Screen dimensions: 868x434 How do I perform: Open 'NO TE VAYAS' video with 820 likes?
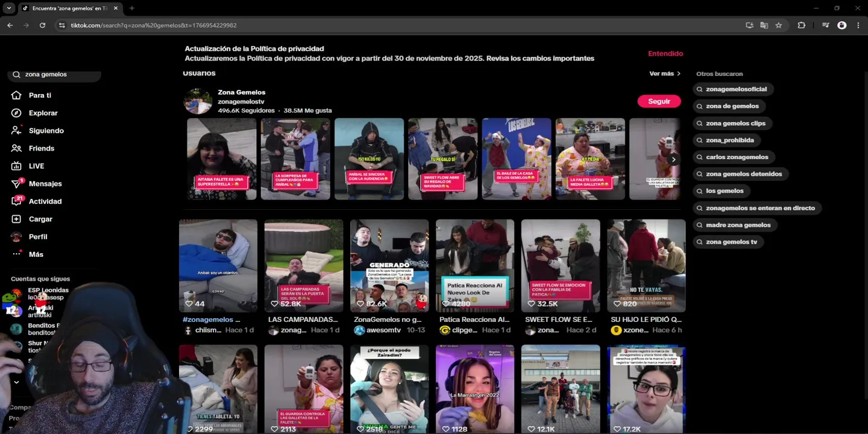coord(646,266)
